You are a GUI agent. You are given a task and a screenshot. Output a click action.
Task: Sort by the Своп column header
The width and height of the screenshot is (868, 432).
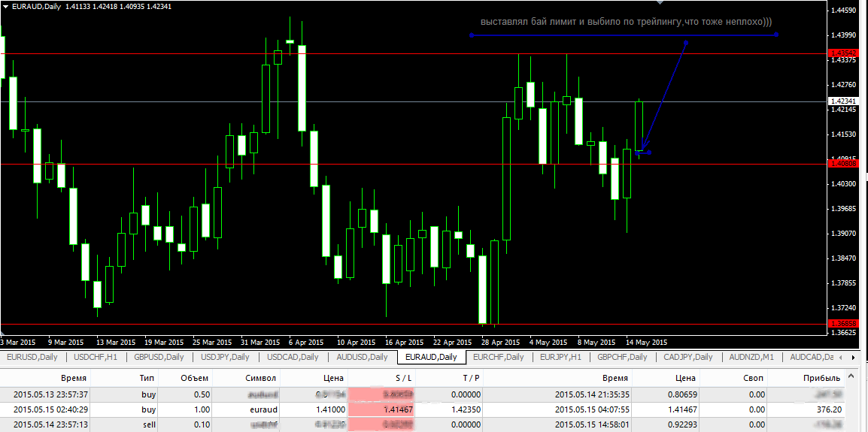(x=733, y=379)
